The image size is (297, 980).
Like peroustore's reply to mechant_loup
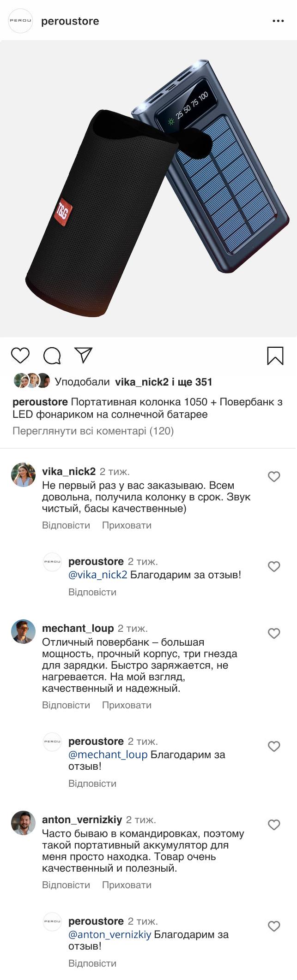274,746
